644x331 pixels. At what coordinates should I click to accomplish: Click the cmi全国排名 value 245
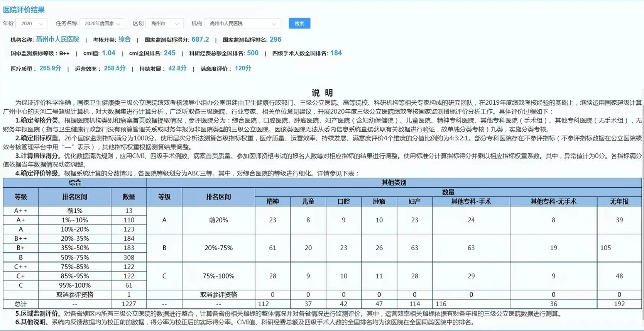point(169,53)
